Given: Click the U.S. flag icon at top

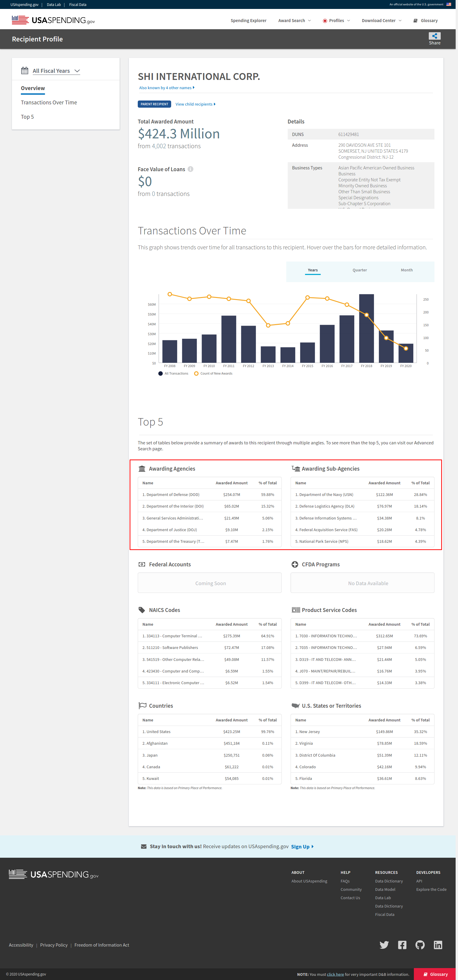Looking at the screenshot, I should (x=448, y=4).
